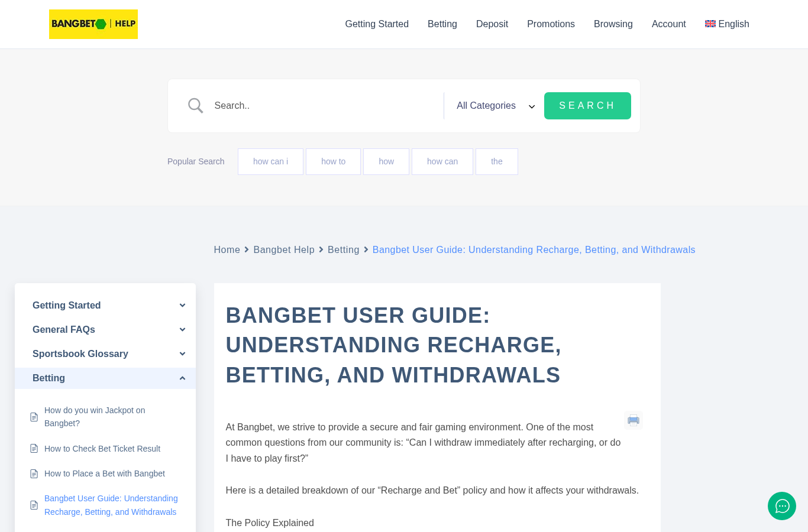Open Betting in top navigation
The width and height of the screenshot is (808, 532).
pos(442,24)
